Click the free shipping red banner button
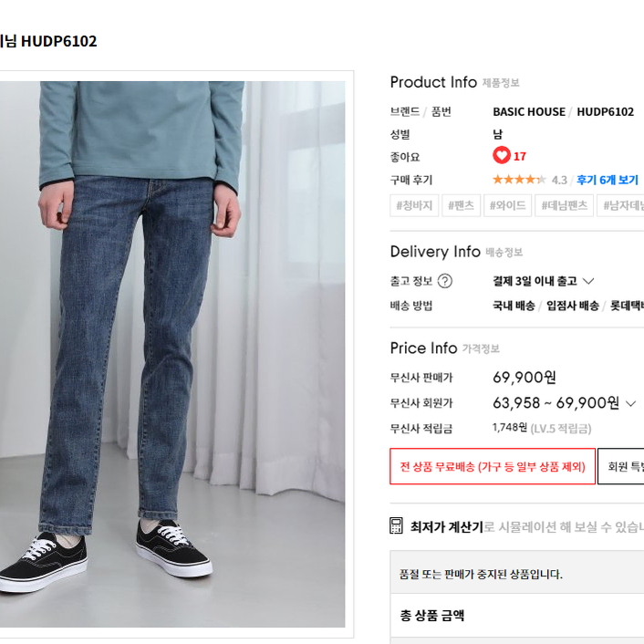 (x=493, y=466)
